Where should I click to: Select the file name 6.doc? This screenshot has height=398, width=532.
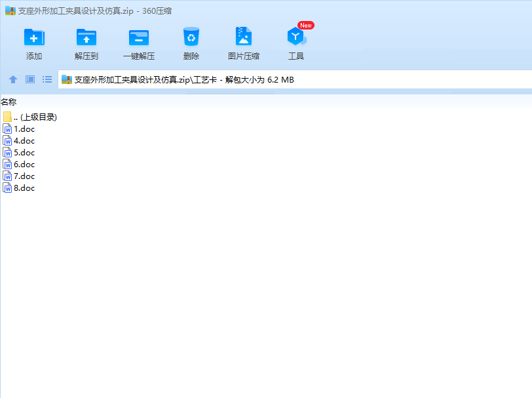[x=24, y=165]
